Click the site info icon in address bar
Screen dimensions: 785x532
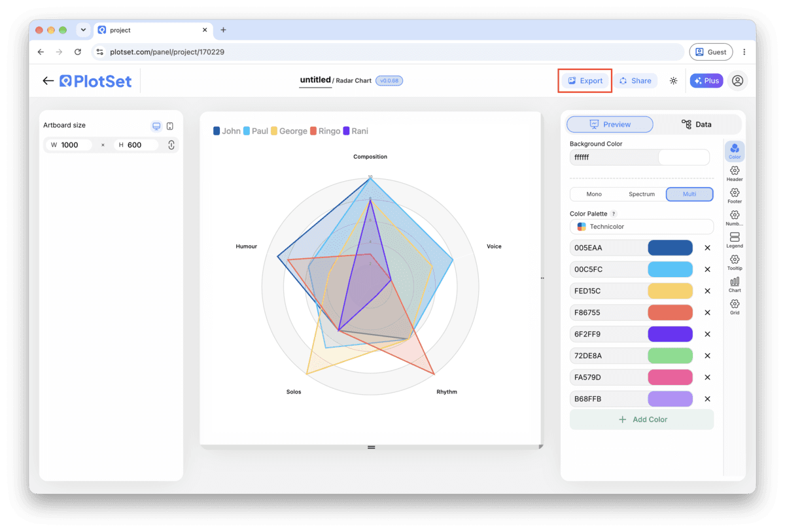(99, 52)
